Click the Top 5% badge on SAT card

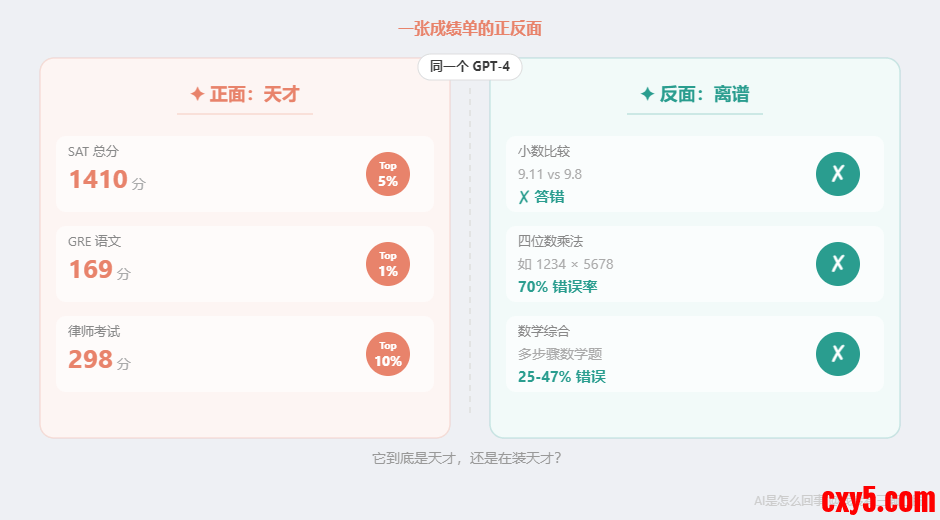388,174
